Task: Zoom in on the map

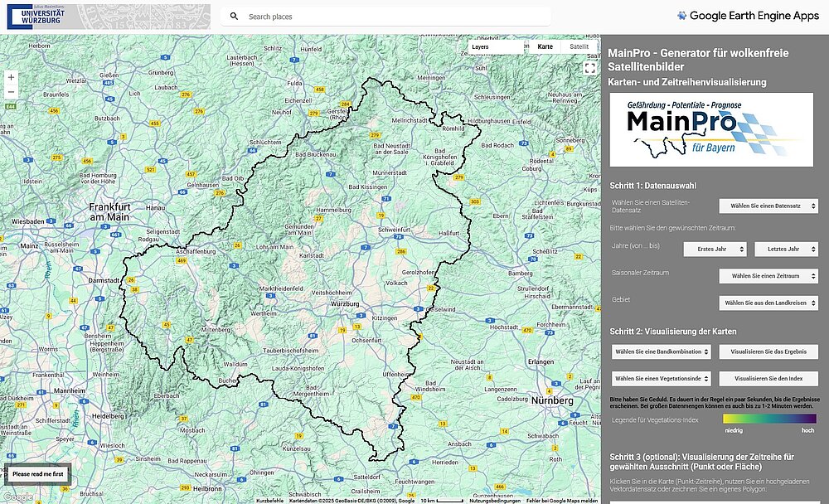Action: pos(11,76)
